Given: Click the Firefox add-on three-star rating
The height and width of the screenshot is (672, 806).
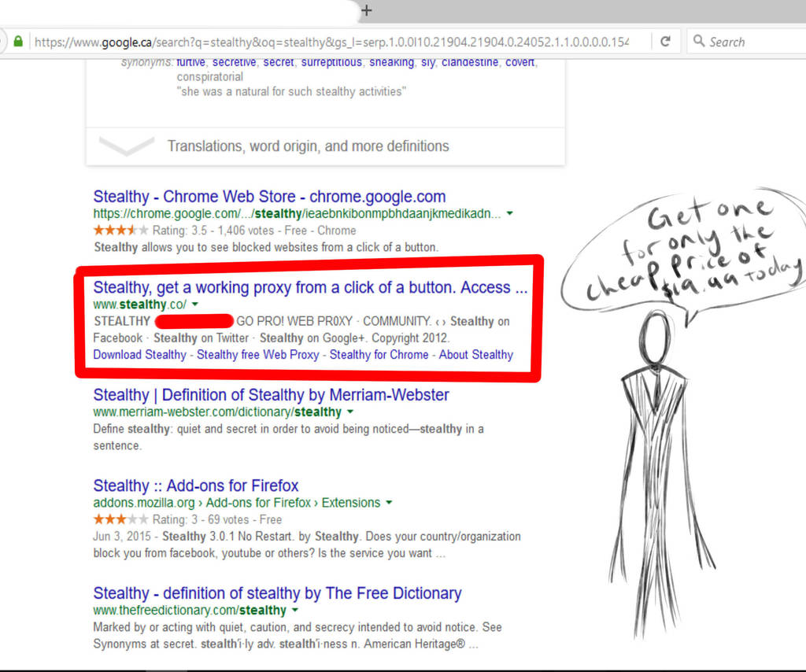Looking at the screenshot, I should pyautogui.click(x=120, y=519).
